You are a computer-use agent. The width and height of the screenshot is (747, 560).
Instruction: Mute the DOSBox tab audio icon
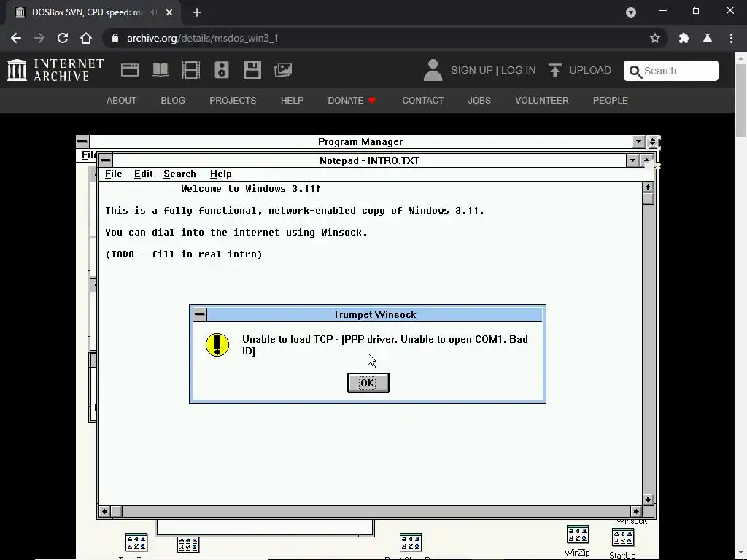[153, 12]
